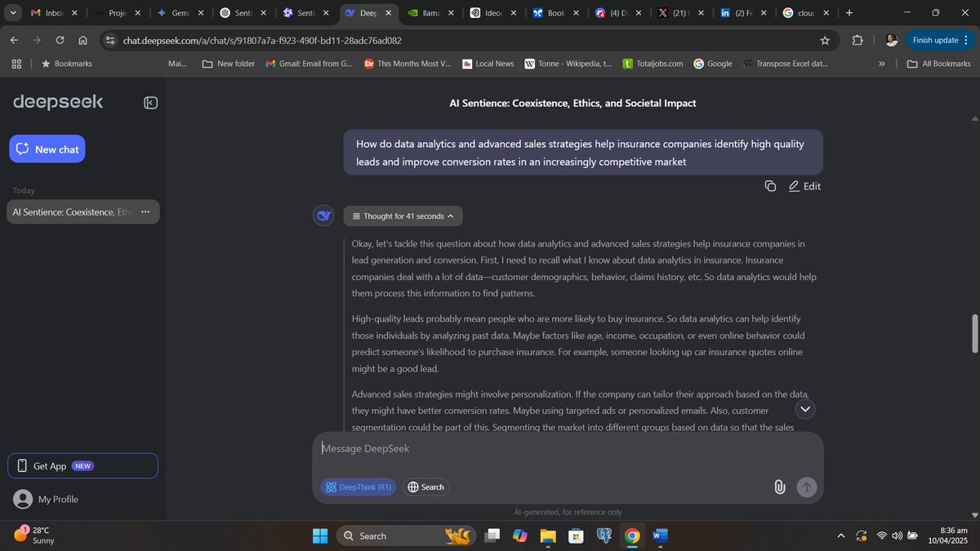Open Task View in taskbar

coord(492,535)
